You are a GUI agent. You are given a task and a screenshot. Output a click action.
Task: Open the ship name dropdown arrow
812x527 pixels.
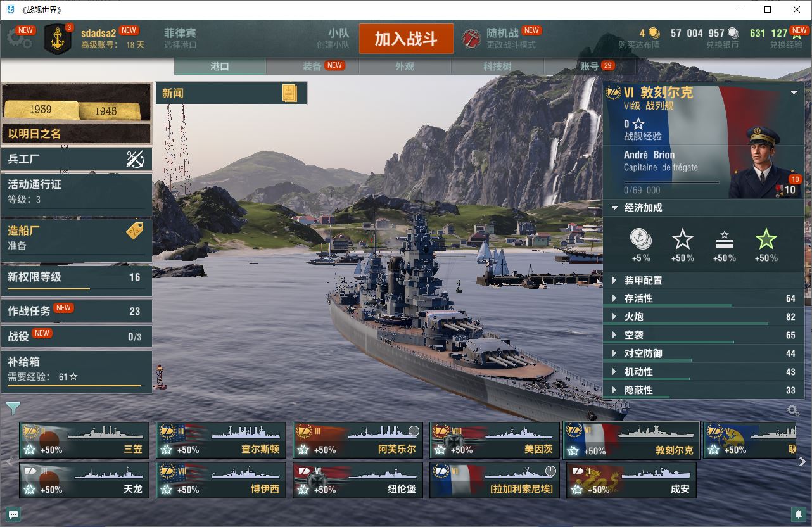(794, 92)
